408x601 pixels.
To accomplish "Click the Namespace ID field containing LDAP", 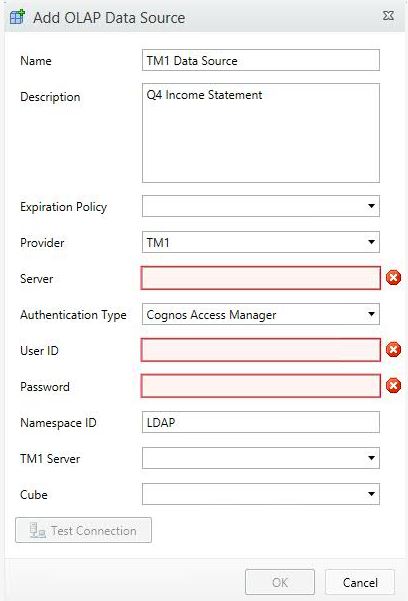I will click(x=261, y=422).
